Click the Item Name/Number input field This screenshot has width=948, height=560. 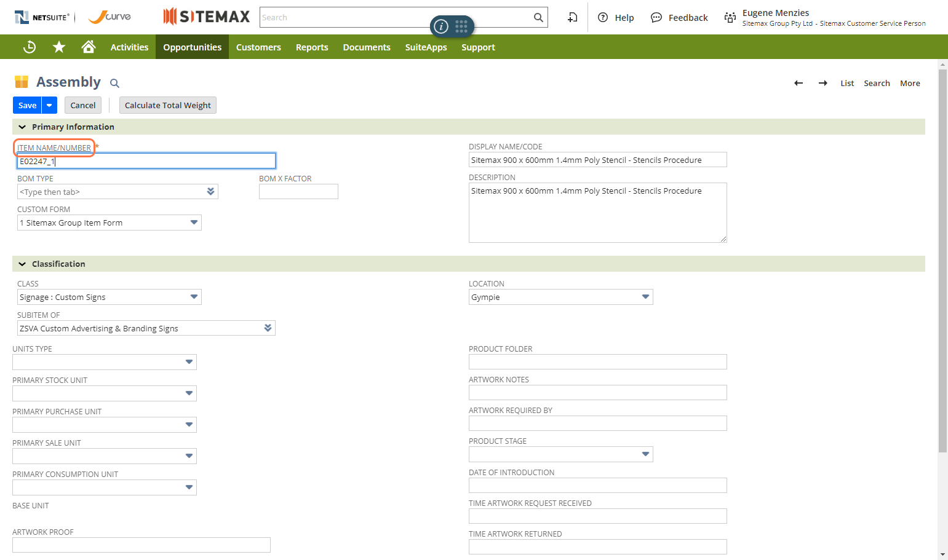(x=146, y=161)
